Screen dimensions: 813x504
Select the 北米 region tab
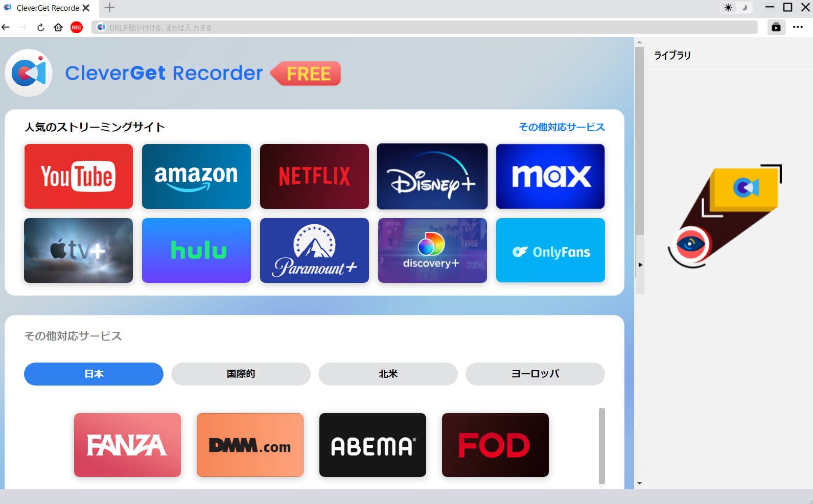(388, 374)
